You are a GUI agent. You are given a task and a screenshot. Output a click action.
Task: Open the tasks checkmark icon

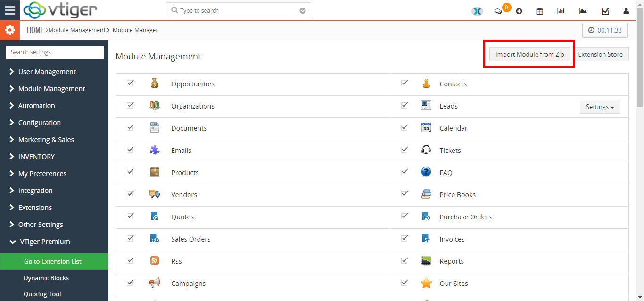605,11
